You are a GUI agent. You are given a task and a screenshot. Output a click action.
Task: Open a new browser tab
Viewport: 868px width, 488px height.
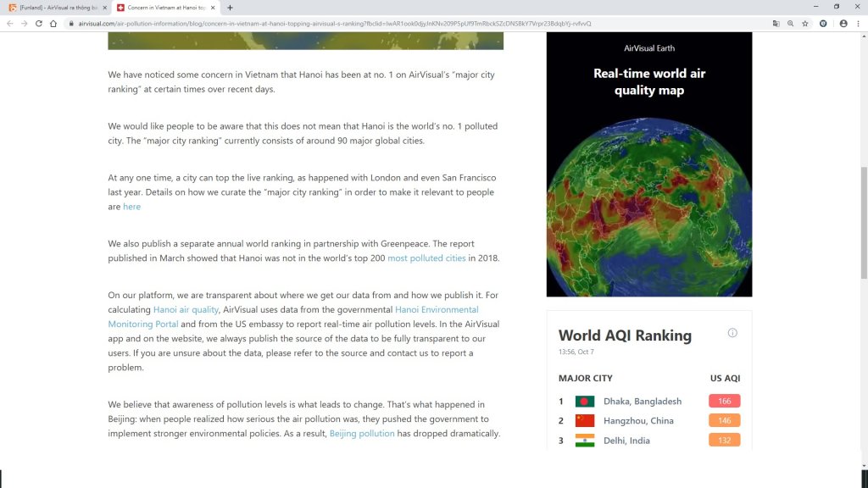tap(230, 8)
